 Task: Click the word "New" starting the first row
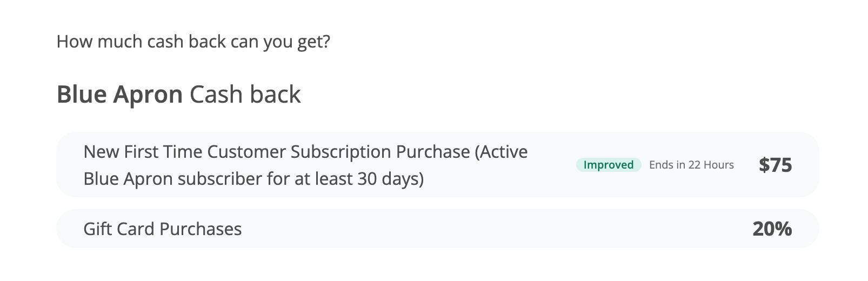(101, 152)
